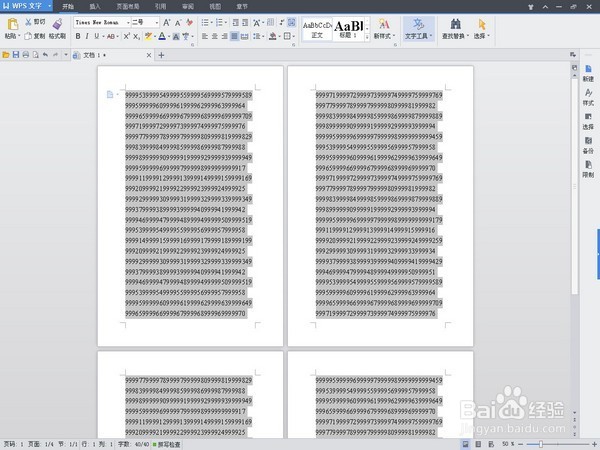
Task: Open New (新建) from right sidebar
Action: click(x=588, y=73)
